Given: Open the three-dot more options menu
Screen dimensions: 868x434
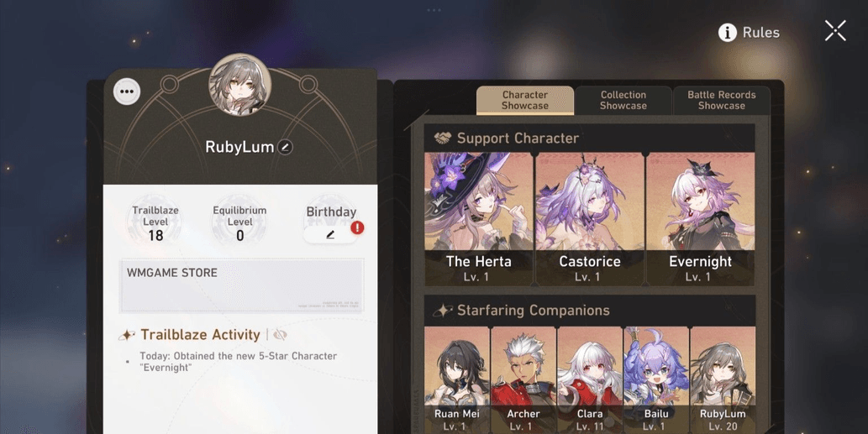Looking at the screenshot, I should [x=127, y=92].
